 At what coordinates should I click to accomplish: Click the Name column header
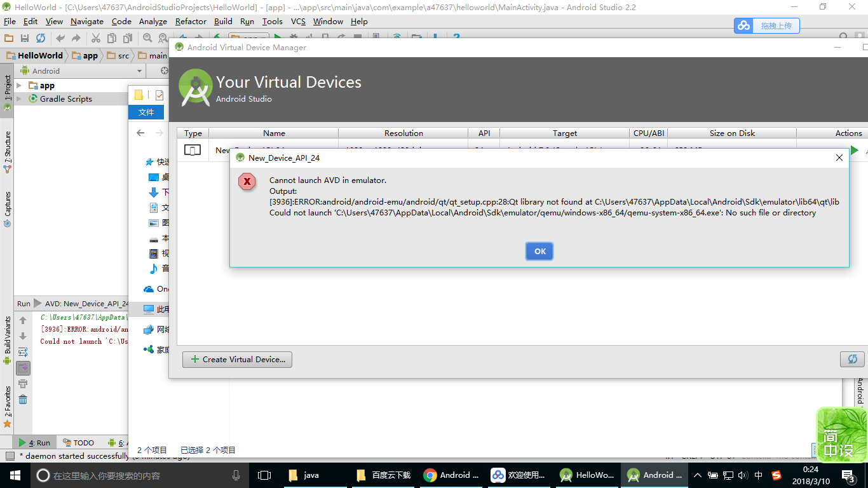click(274, 133)
